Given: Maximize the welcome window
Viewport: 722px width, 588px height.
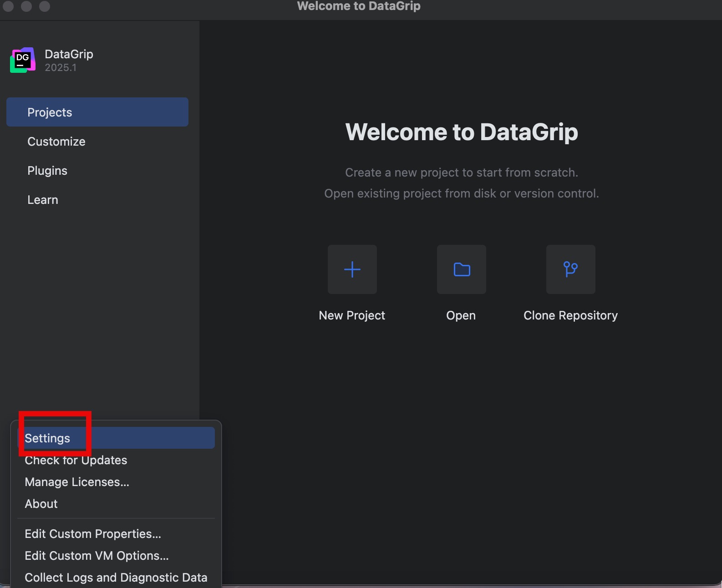Looking at the screenshot, I should click(x=45, y=6).
